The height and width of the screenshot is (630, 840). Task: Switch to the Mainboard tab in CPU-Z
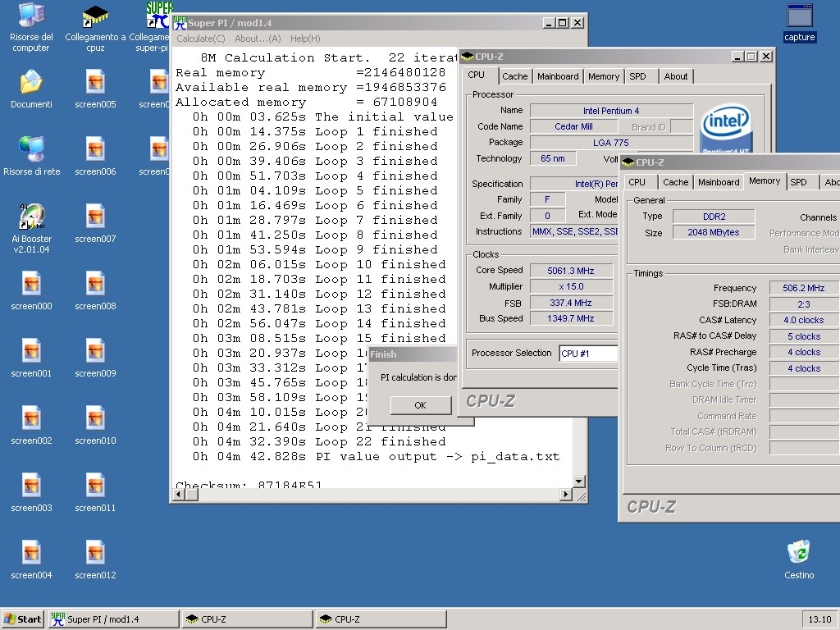(x=558, y=76)
